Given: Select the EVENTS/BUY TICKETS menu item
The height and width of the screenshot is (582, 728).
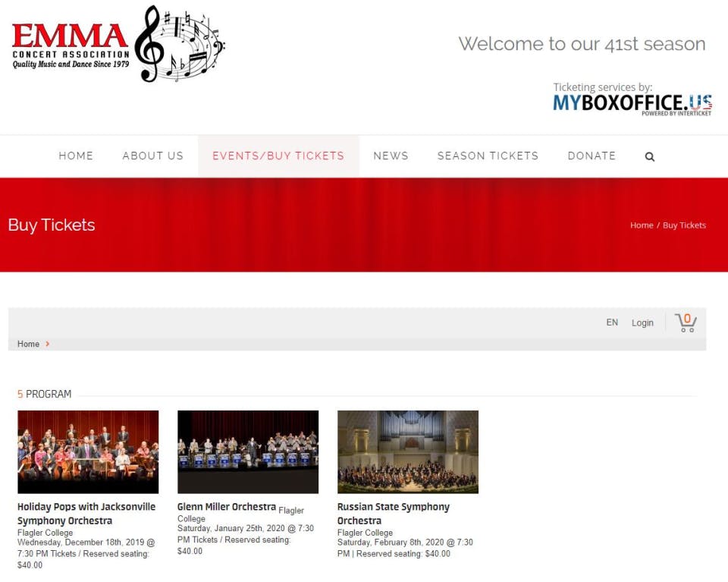Looking at the screenshot, I should tap(278, 156).
